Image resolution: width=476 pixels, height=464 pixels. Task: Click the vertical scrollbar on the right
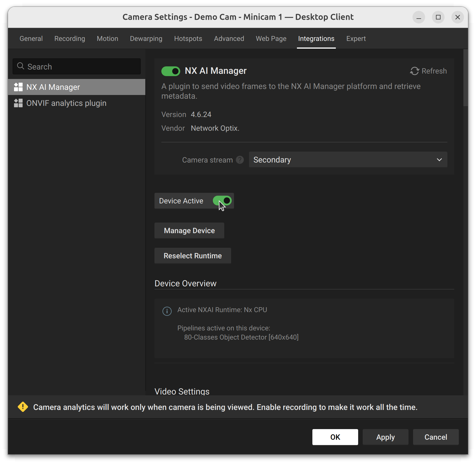465,78
